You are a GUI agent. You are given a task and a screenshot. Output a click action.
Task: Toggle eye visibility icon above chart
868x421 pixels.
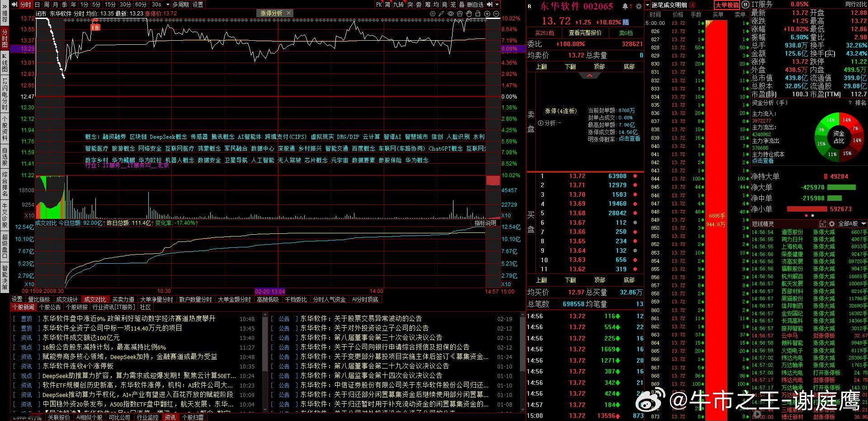point(451,14)
